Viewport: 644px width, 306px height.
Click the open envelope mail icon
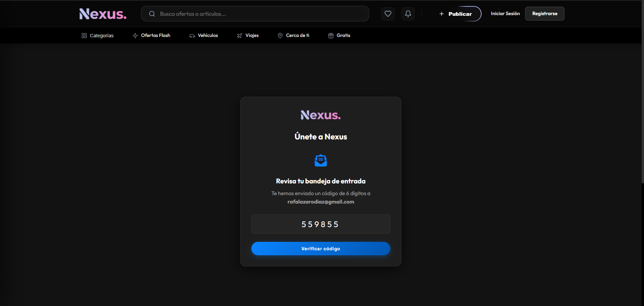(321, 161)
